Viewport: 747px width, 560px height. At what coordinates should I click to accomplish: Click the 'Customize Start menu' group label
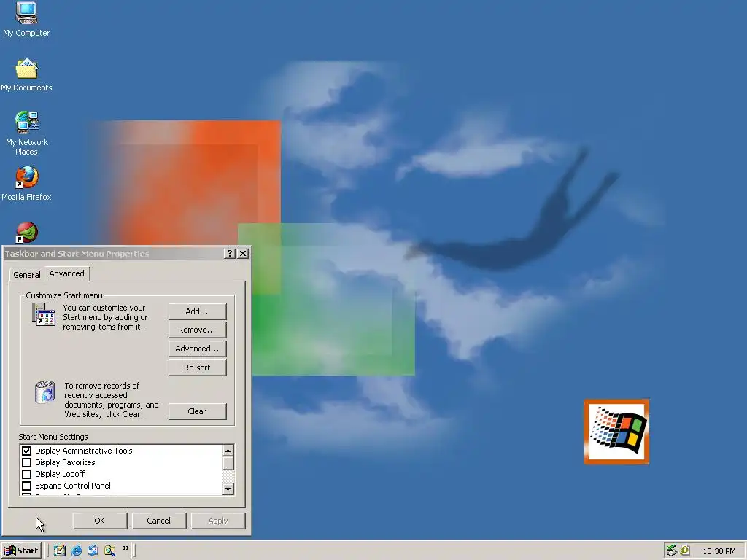(64, 295)
